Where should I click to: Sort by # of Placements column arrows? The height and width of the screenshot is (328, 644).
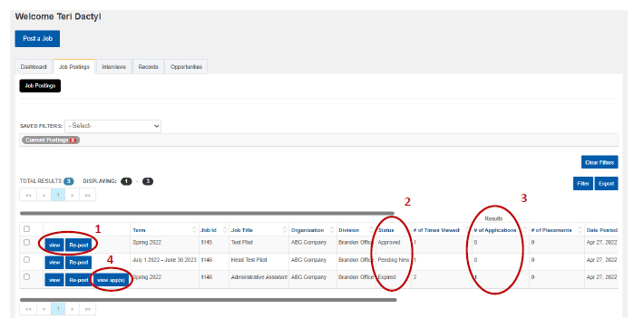pyautogui.click(x=580, y=230)
